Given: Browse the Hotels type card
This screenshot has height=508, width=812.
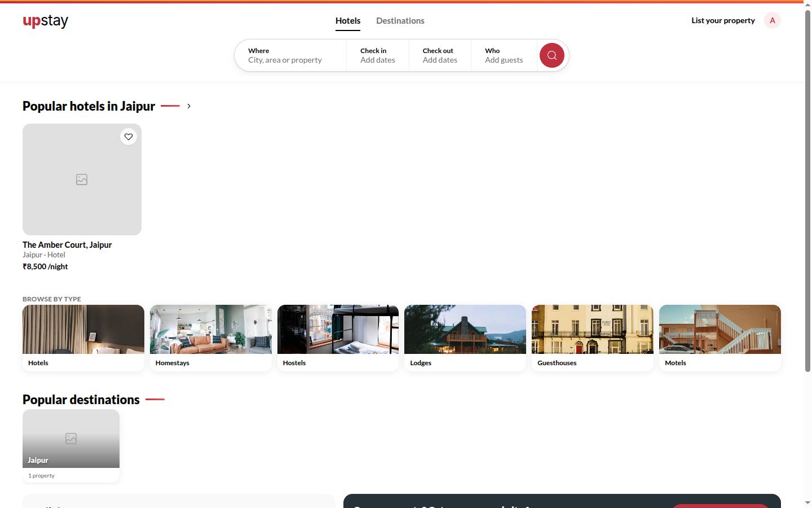Looking at the screenshot, I should pyautogui.click(x=83, y=338).
